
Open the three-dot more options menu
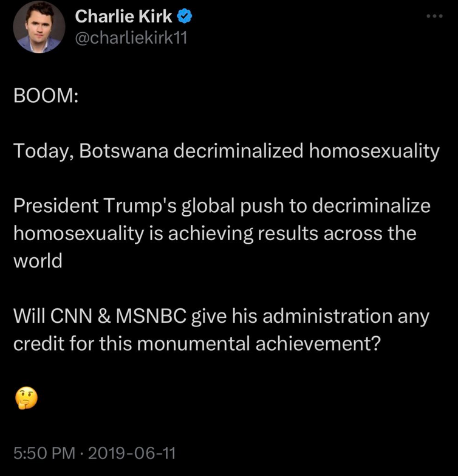click(x=434, y=16)
